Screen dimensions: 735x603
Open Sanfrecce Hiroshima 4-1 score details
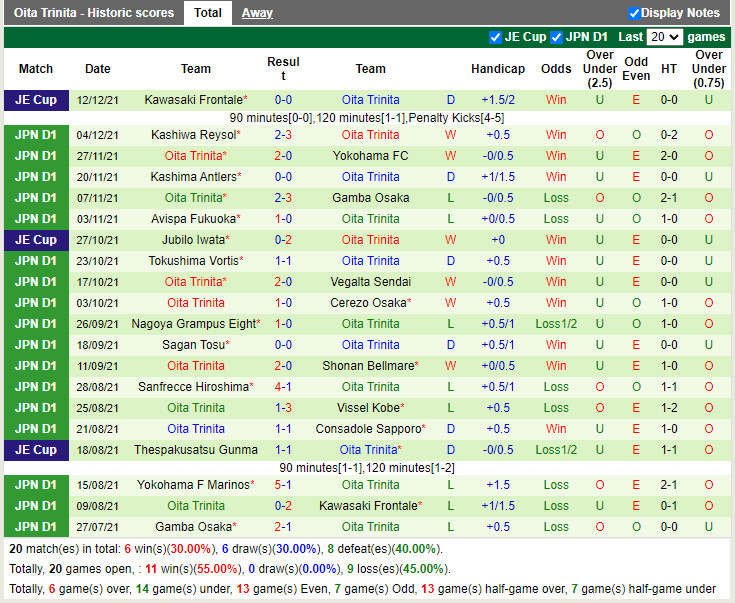click(283, 387)
